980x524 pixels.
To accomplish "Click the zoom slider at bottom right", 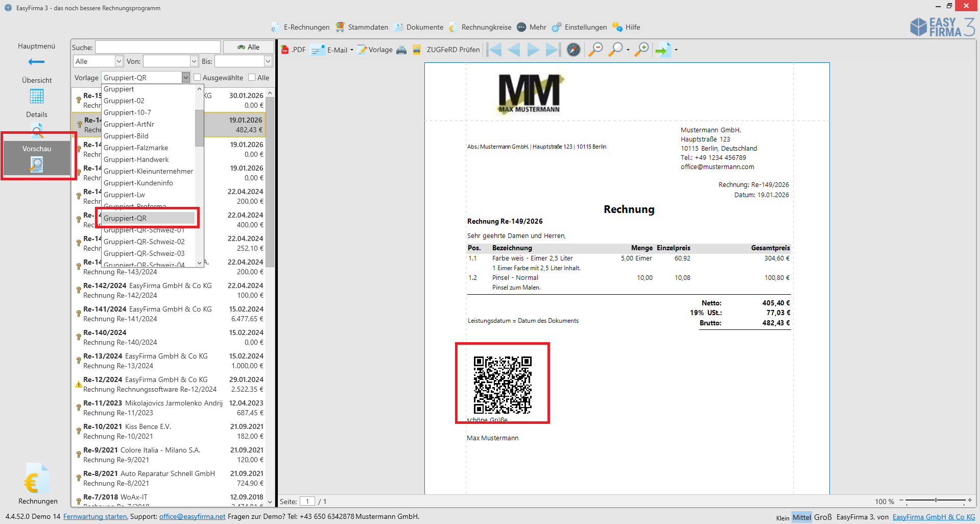I will pyautogui.click(x=936, y=501).
